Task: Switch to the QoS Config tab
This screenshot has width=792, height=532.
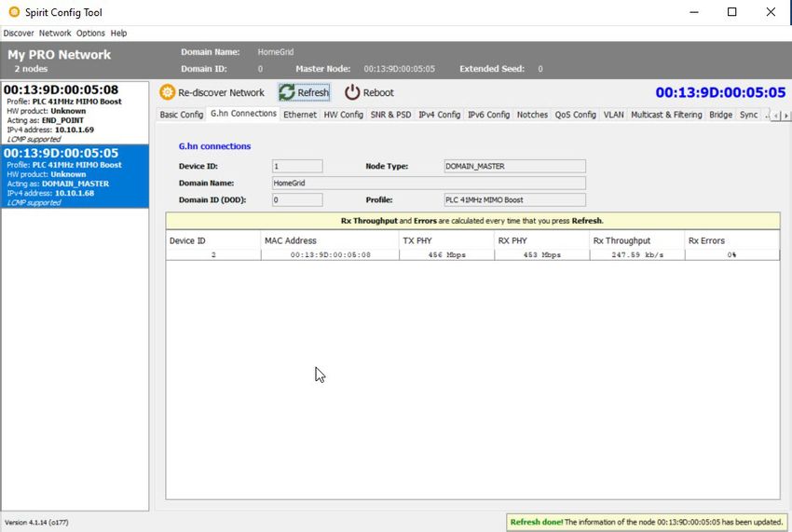Action: (x=575, y=115)
